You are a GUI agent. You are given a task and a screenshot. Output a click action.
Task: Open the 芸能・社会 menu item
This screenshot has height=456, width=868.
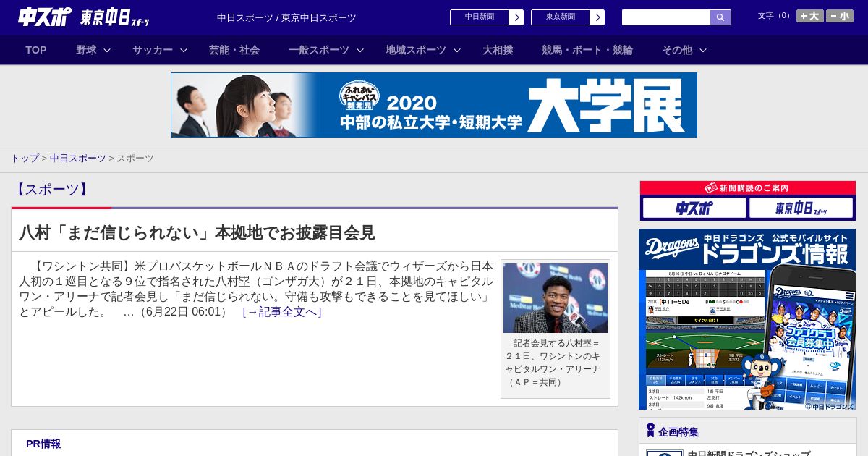[x=234, y=50]
